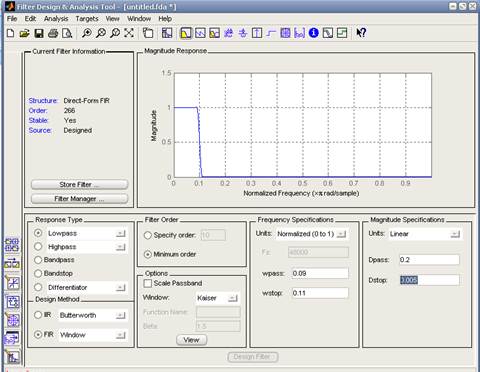Enable the Scale Passband checkbox
The height and width of the screenshot is (372, 480).
tap(147, 283)
